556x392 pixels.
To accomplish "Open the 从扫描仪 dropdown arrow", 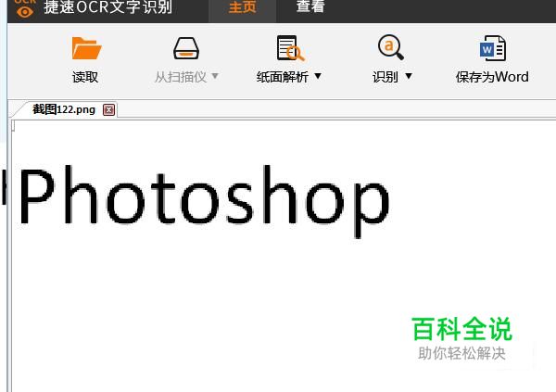I will tap(215, 76).
